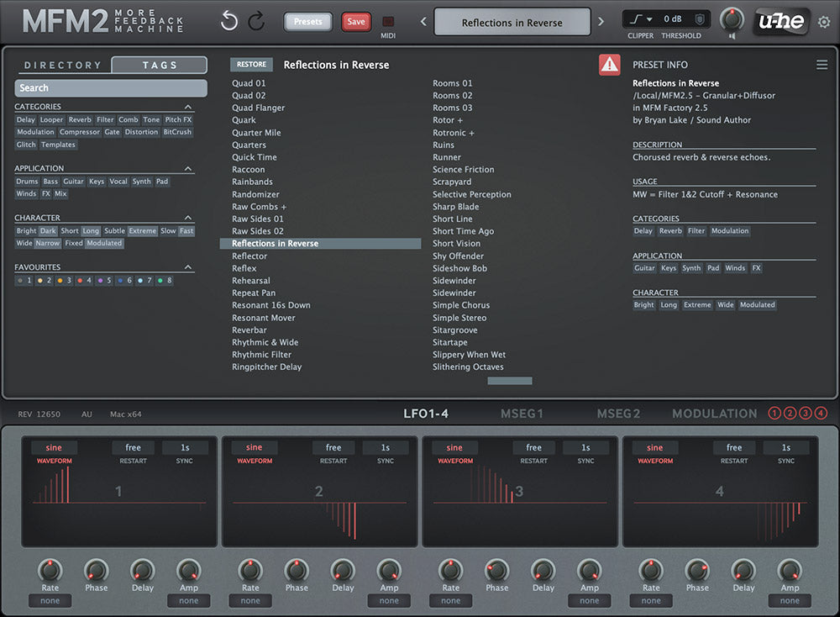Open LFO 3 sync selector showing 1s
840x617 pixels.
coord(585,447)
